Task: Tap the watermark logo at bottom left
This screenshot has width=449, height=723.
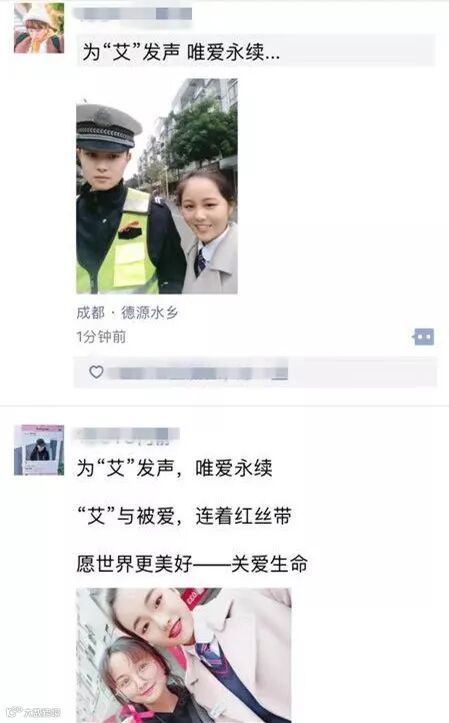Action: pyautogui.click(x=33, y=712)
